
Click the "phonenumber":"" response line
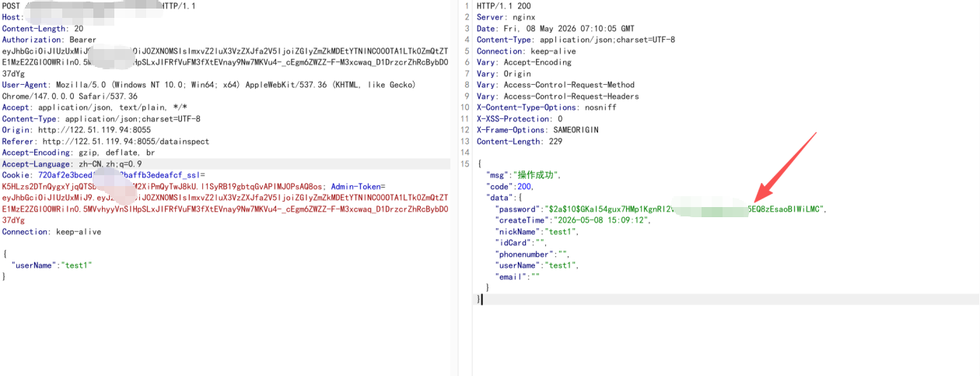point(533,255)
